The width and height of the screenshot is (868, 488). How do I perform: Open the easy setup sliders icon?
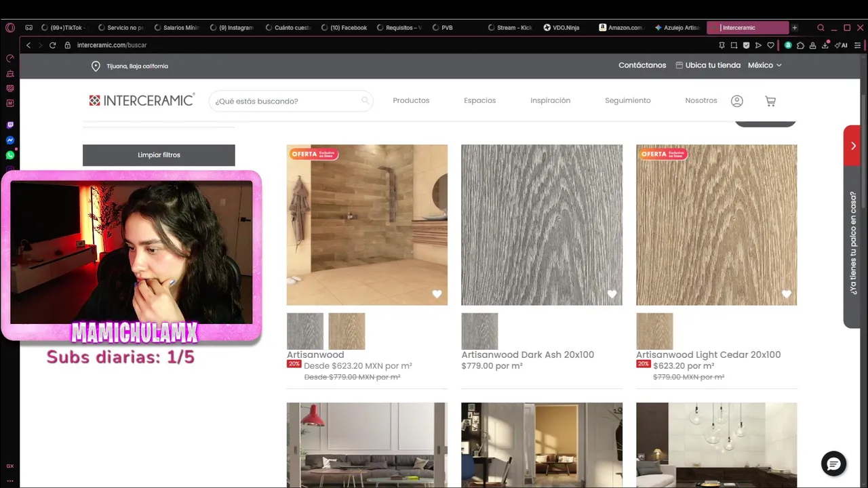[858, 45]
